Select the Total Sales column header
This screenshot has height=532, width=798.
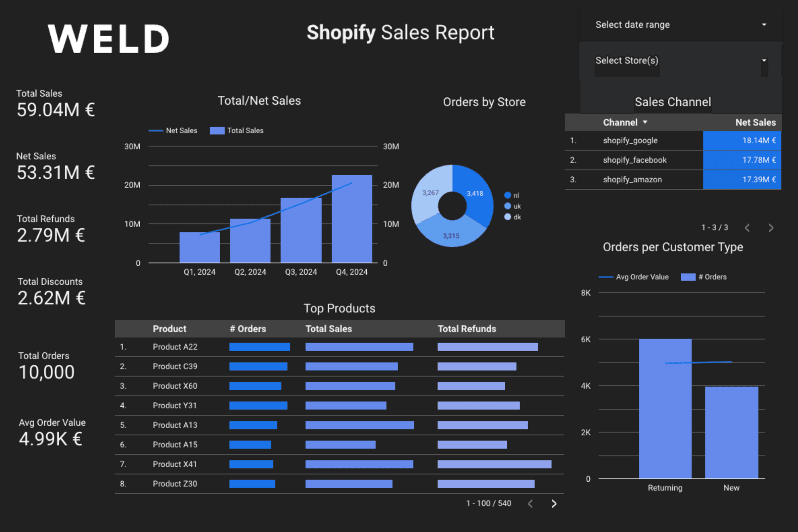[x=329, y=328]
